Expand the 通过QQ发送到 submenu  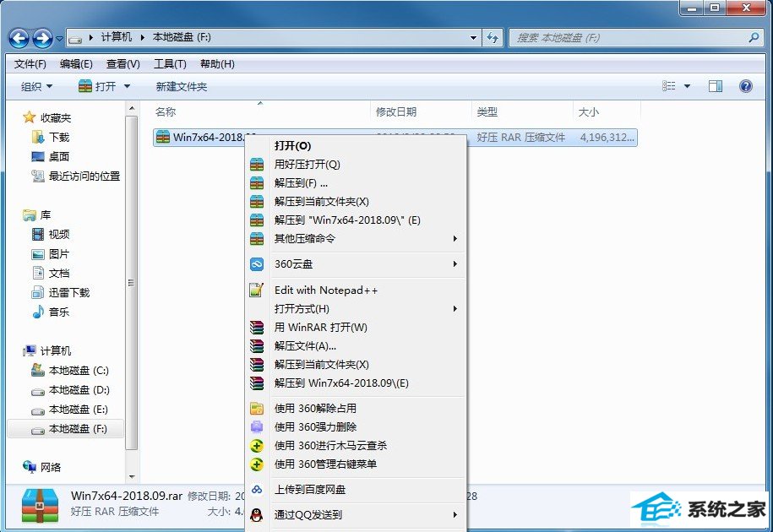356,515
